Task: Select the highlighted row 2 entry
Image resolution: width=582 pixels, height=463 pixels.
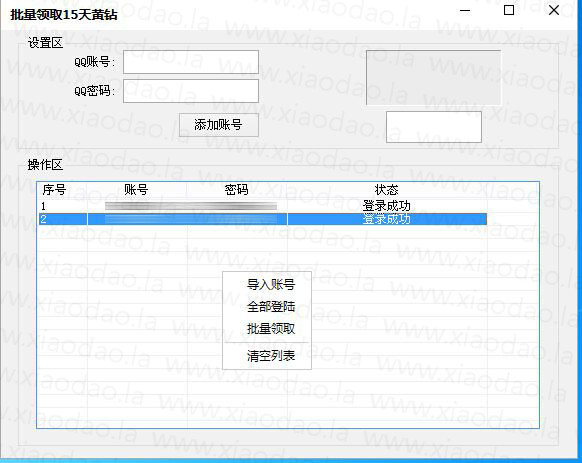Action: 263,219
